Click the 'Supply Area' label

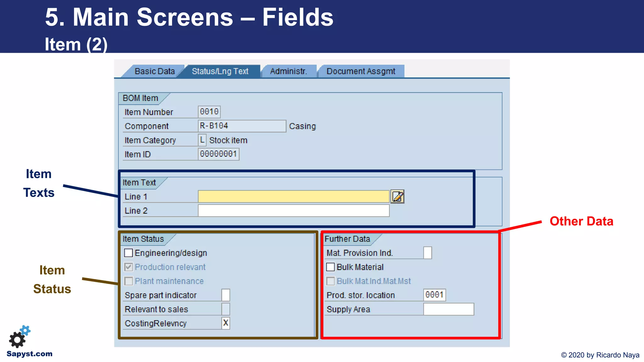point(348,310)
